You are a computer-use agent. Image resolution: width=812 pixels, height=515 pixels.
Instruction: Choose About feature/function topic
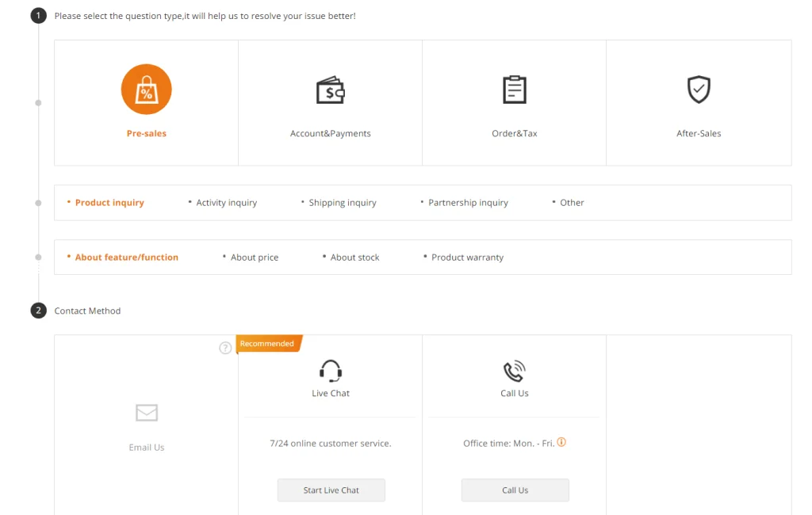[x=126, y=257]
